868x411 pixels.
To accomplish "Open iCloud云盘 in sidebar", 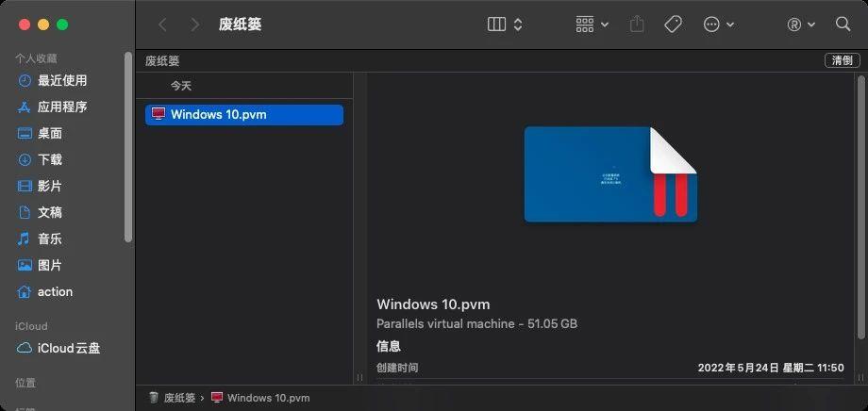I will point(69,349).
